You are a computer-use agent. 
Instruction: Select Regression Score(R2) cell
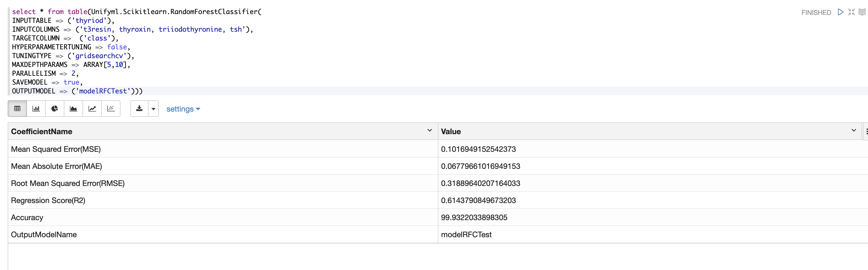[x=223, y=201]
